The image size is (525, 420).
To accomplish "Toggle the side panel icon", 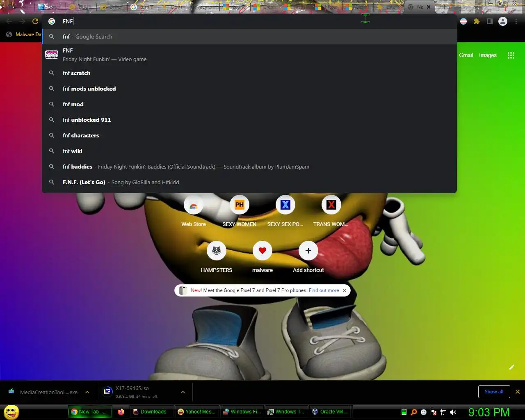I will pos(489,21).
